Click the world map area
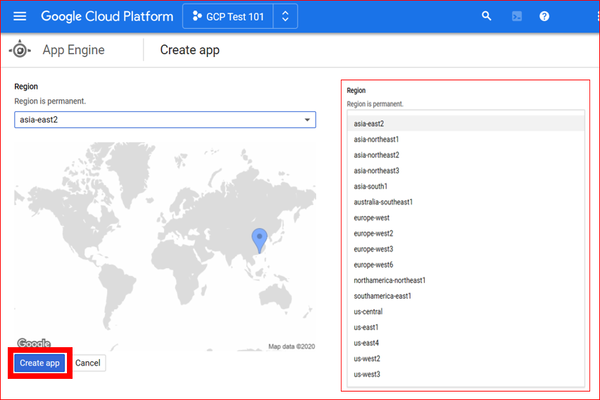 [165, 246]
